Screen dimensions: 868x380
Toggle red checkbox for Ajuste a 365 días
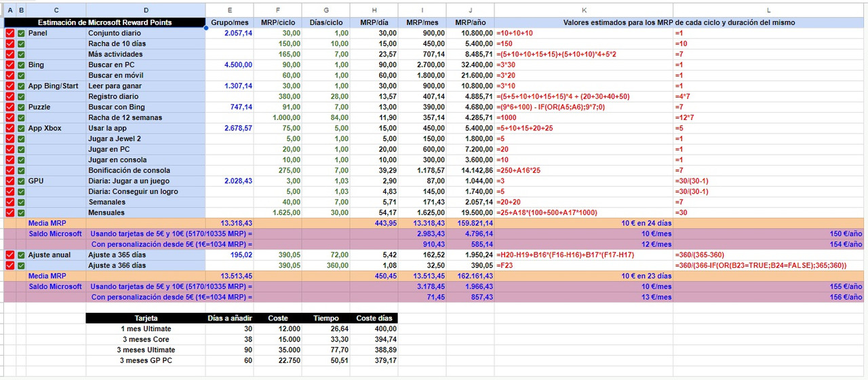pos(9,255)
